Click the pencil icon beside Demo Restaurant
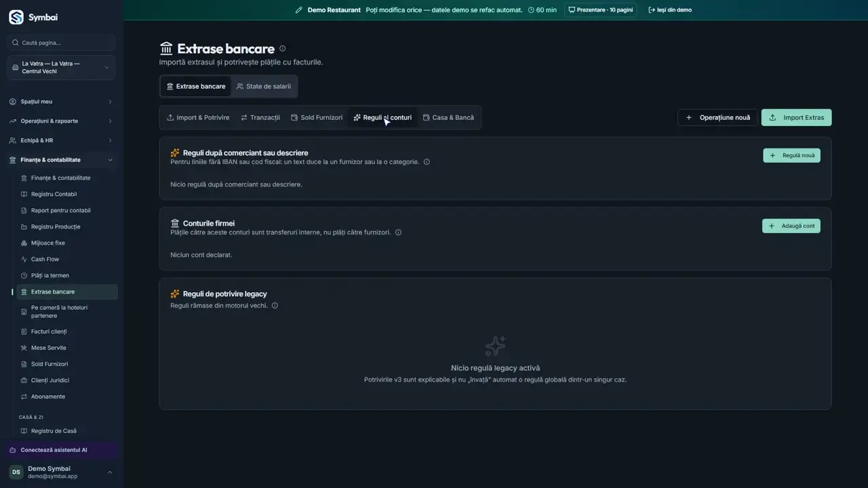Viewport: 868px width, 488px height. pyautogui.click(x=299, y=10)
